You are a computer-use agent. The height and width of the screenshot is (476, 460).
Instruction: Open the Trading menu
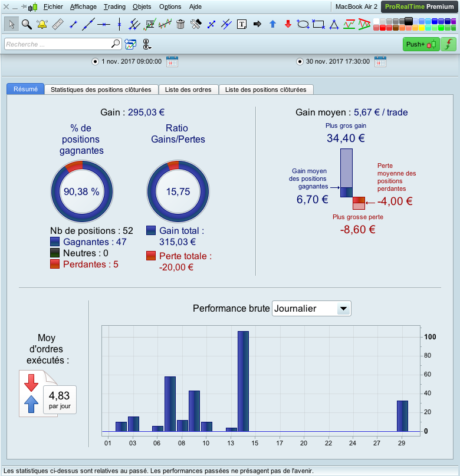114,6
